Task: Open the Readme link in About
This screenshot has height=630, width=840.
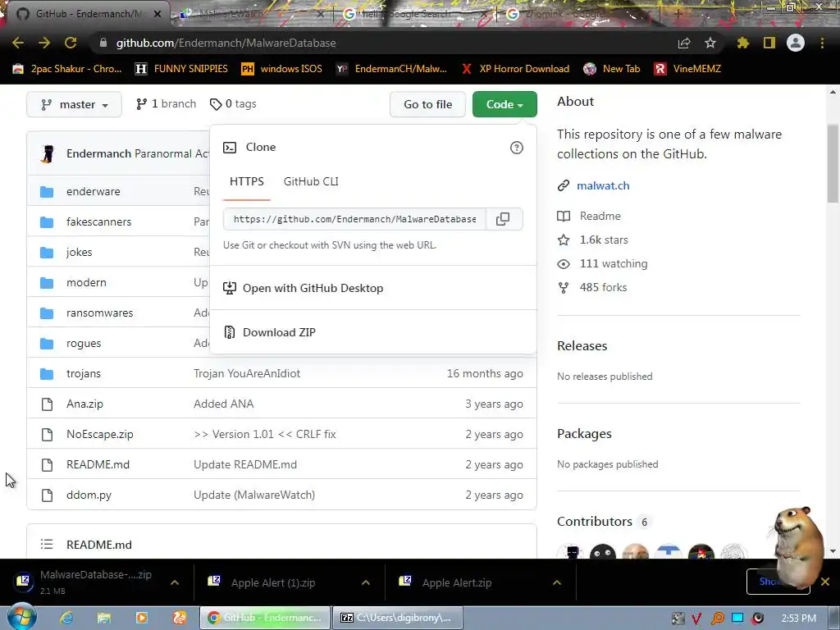Action: (x=600, y=216)
